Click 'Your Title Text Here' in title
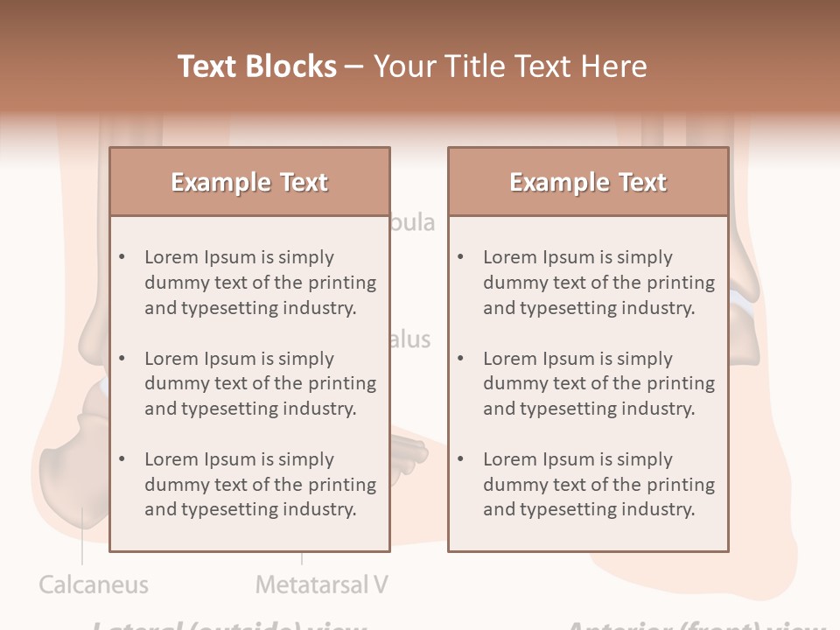Viewport: 840px width, 630px height. click(x=510, y=66)
